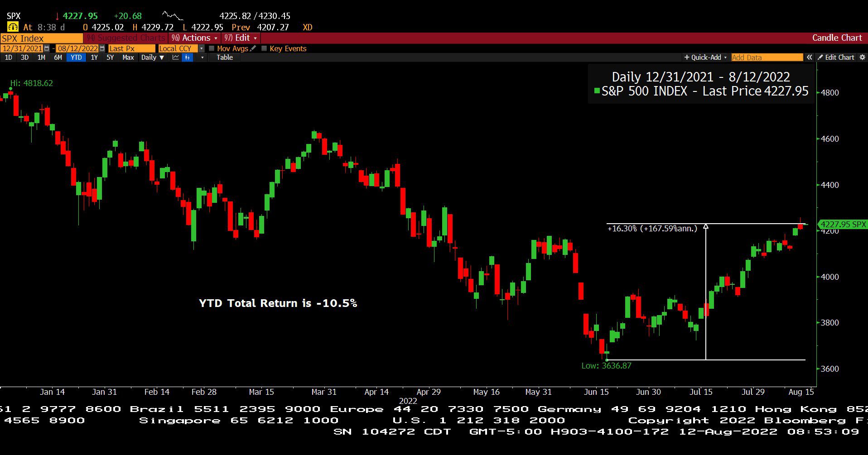This screenshot has height=455, width=868.
Task: Click the Candle Chart title
Action: [837, 38]
